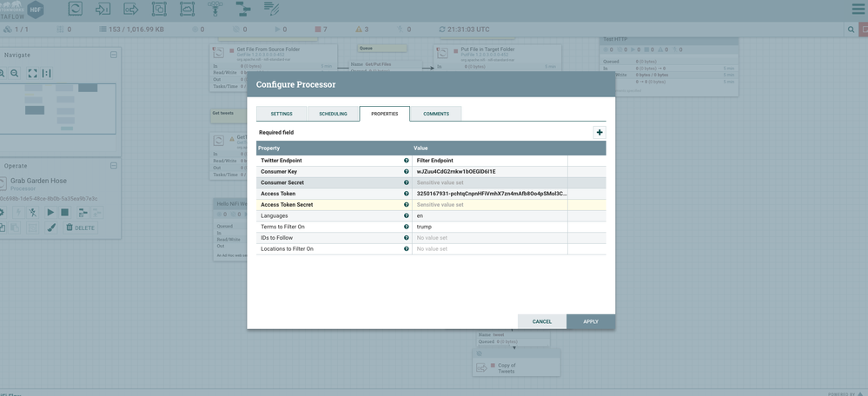Select the Funnel icon in top toolbar
The image size is (868, 396).
[x=215, y=10]
